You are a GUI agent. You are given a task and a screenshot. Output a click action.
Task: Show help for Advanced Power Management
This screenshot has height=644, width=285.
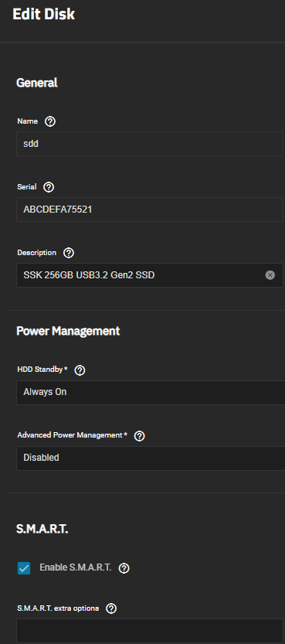pyautogui.click(x=140, y=436)
